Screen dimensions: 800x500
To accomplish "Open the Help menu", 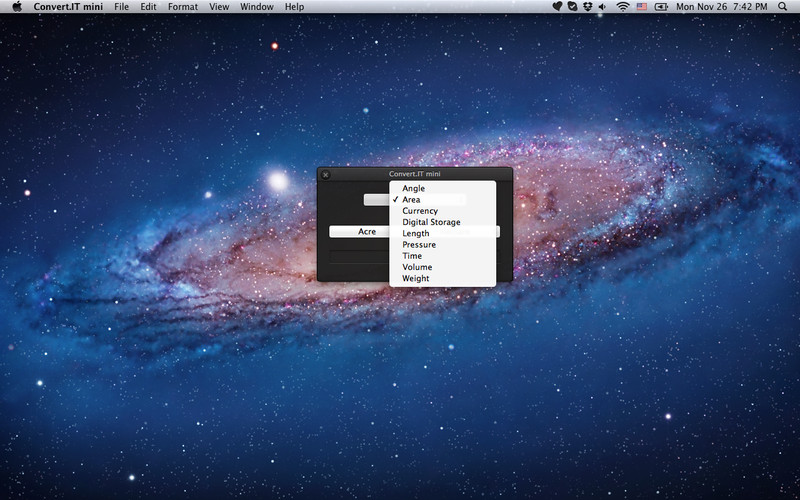I will [x=294, y=7].
